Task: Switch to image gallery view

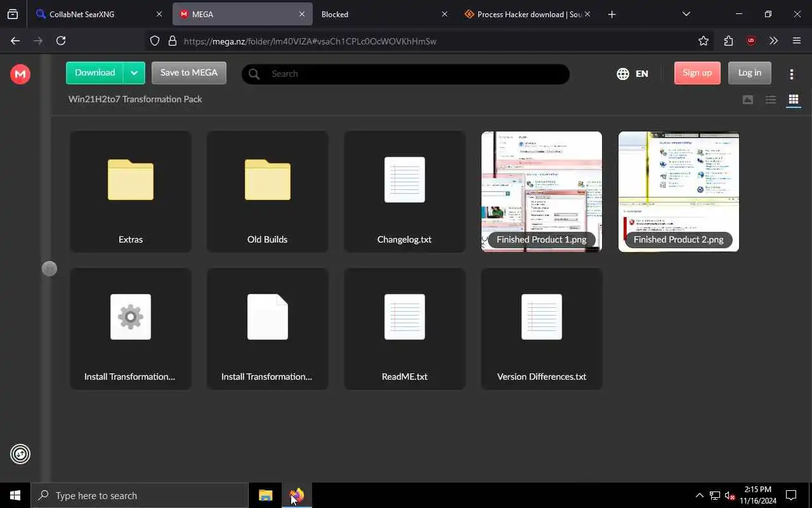Action: [748, 100]
